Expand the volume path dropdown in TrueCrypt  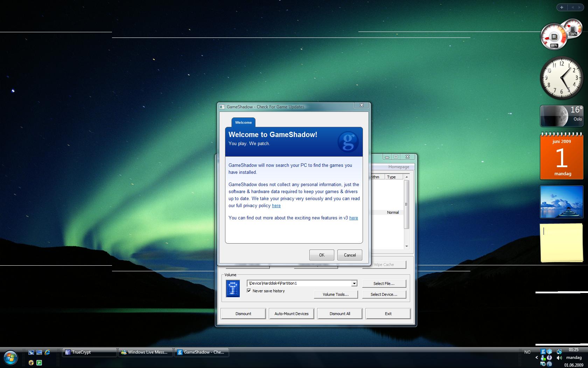click(354, 283)
